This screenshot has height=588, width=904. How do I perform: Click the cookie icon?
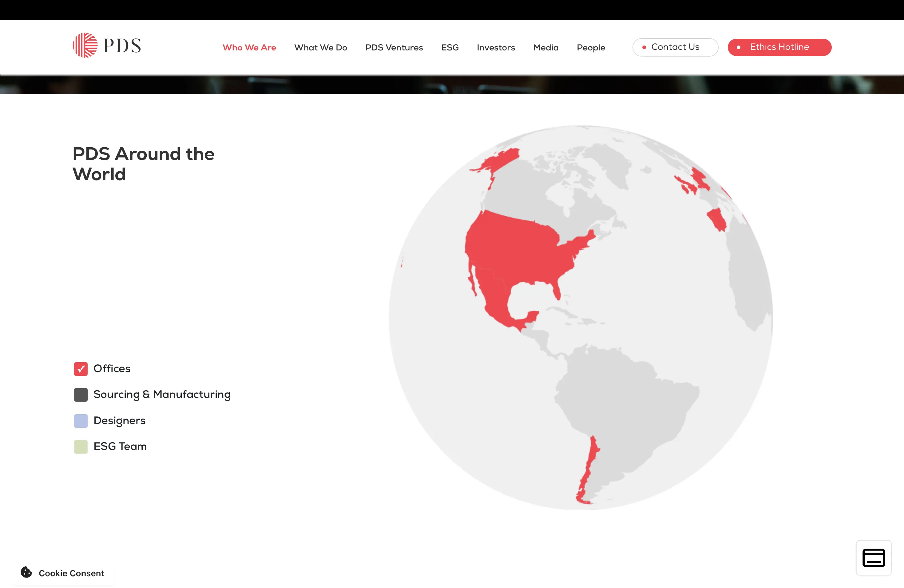coord(26,572)
